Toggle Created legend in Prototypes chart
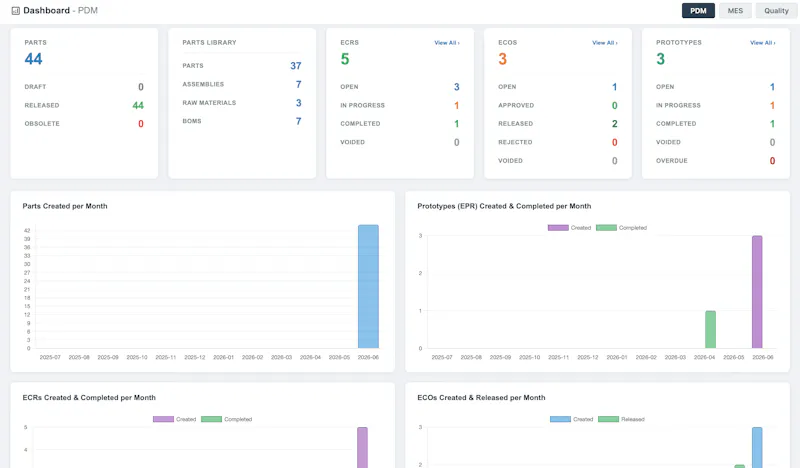 point(569,228)
